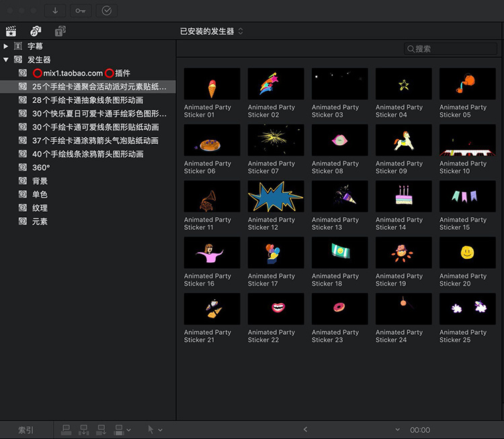
Task: Select the 360° generator category
Action: click(88, 168)
